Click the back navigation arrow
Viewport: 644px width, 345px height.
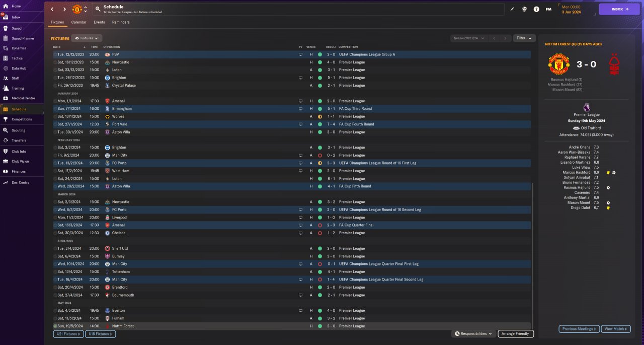point(52,9)
